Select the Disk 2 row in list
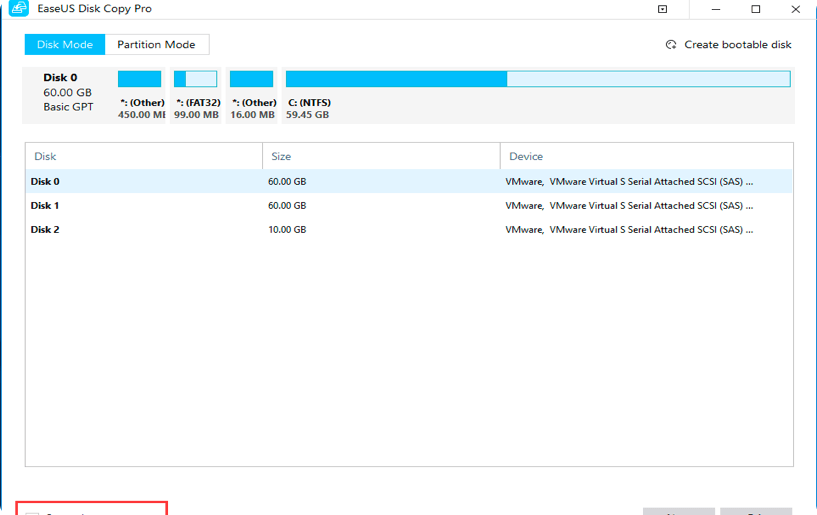This screenshot has height=515, width=817. click(x=409, y=229)
